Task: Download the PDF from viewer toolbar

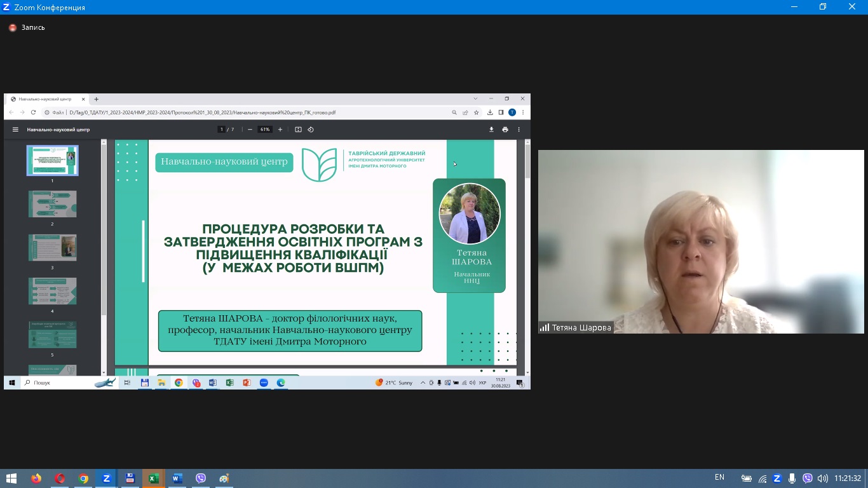Action: coord(491,130)
